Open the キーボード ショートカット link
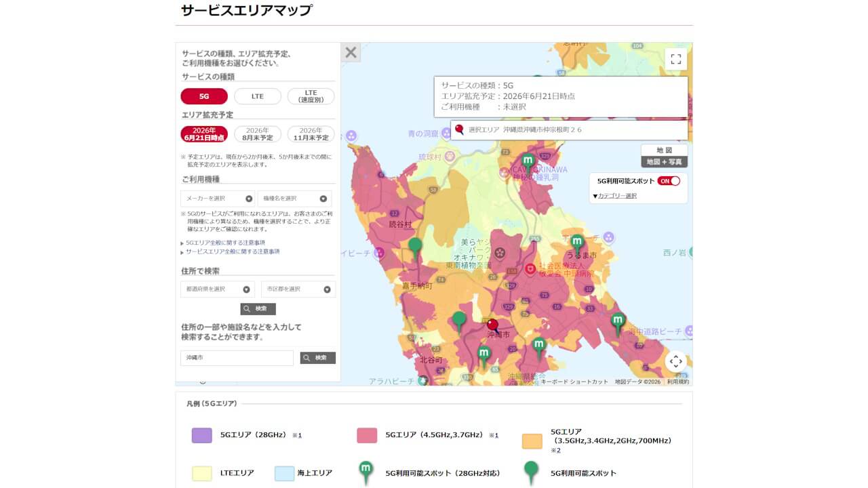The image size is (868, 488). 574,382
